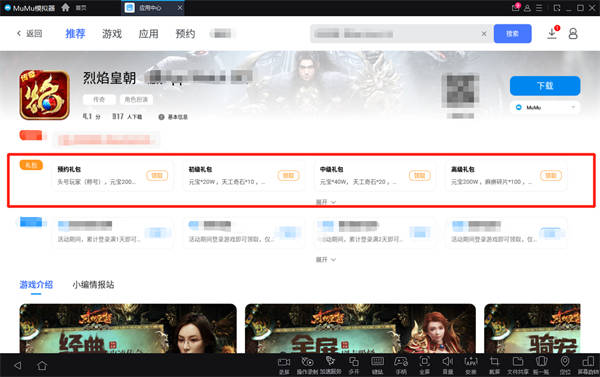Open the MuMu engine selector dropdown

[545, 108]
